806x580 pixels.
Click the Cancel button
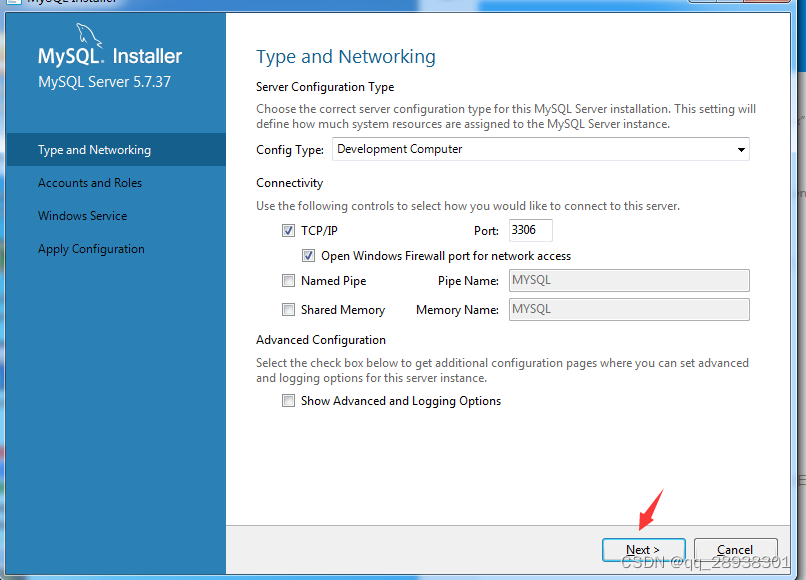[x=736, y=550]
